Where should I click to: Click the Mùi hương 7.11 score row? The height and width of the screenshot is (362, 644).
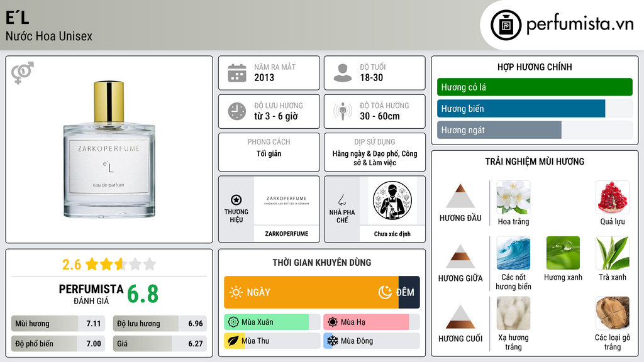tap(58, 324)
